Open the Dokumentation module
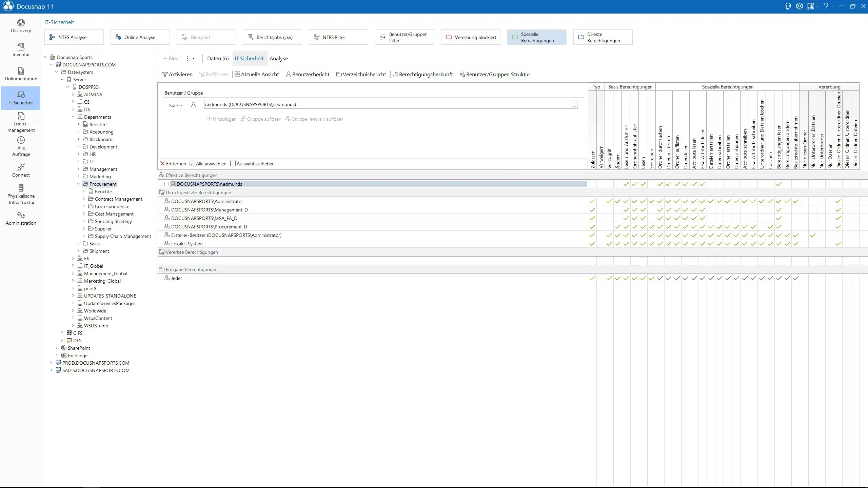This screenshot has width=868, height=488. pos(21,74)
